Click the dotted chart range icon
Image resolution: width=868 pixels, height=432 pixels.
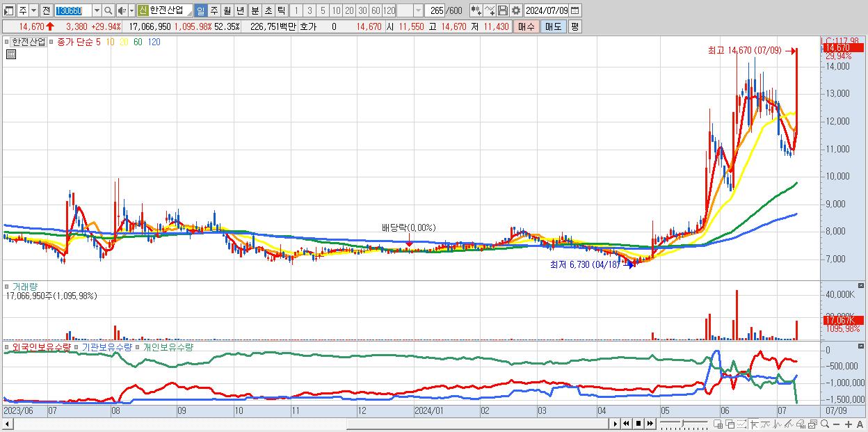(741, 424)
